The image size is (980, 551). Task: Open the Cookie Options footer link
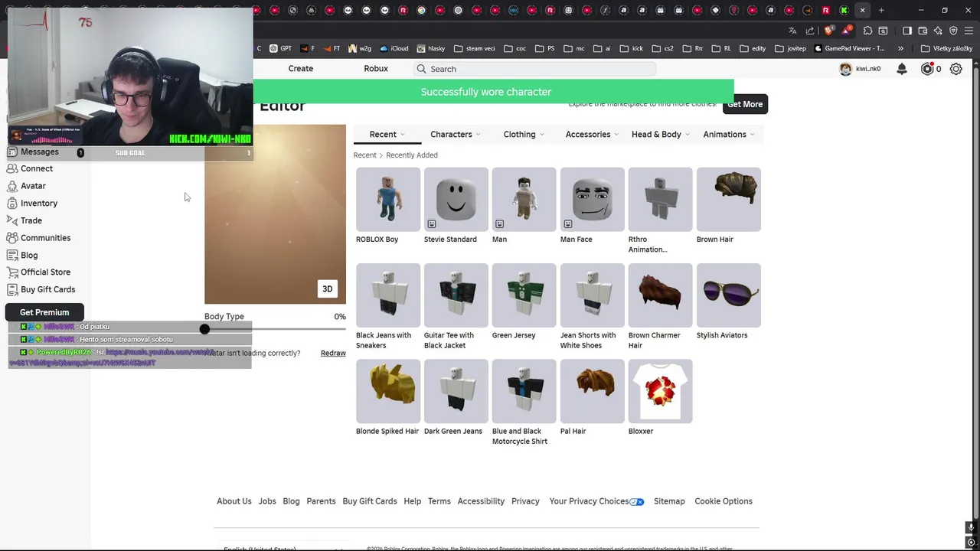tap(724, 501)
